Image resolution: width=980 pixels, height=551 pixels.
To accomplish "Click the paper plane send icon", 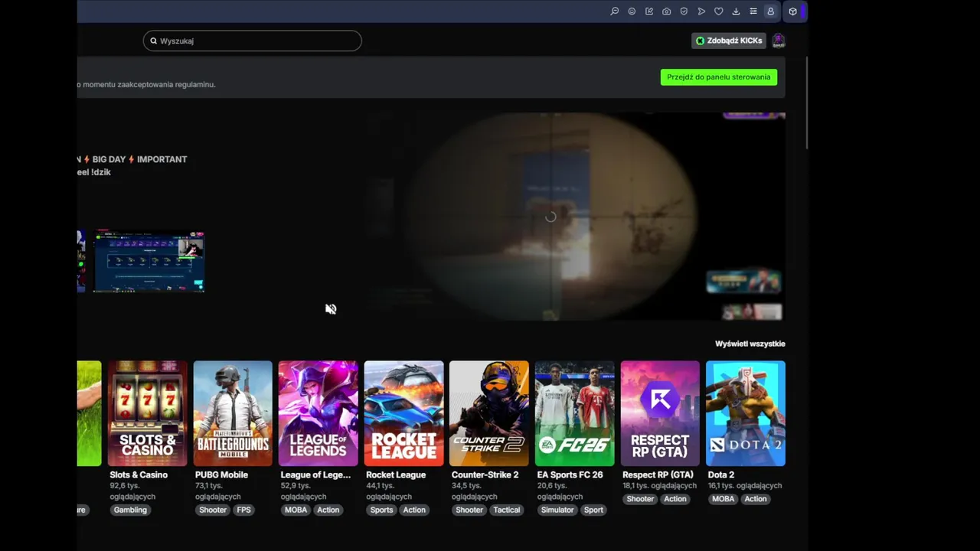I will [701, 11].
